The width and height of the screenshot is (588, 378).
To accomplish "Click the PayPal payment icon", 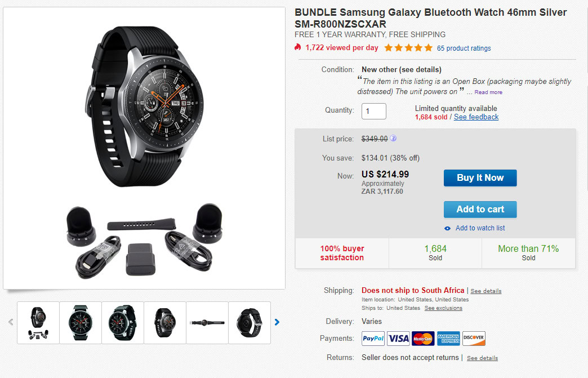I will (373, 339).
